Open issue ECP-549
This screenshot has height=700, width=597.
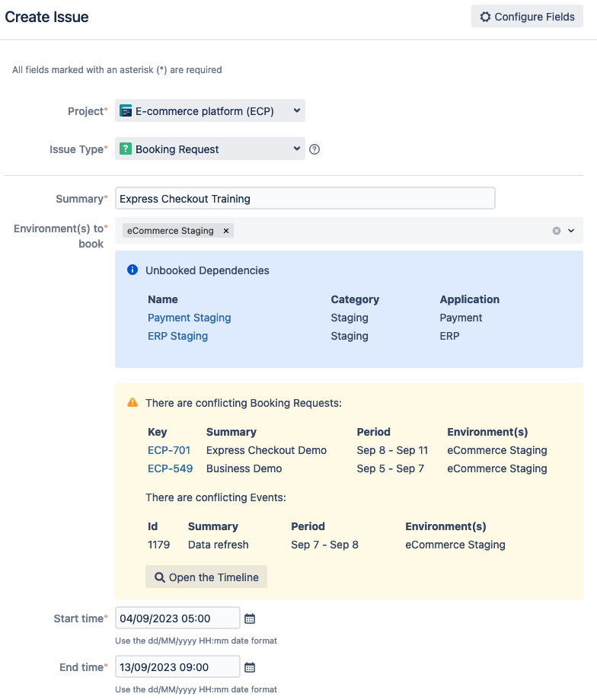click(170, 468)
